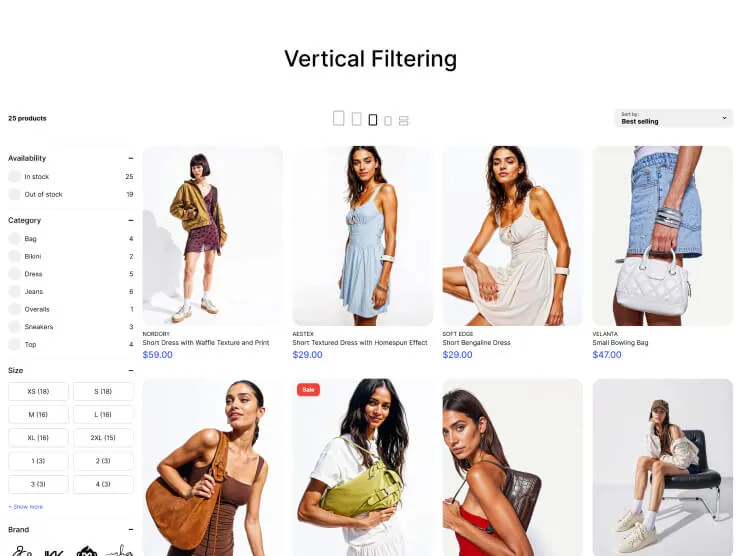740x556 pixels.
Task: Click the red Sale badge on product
Action: 308,389
